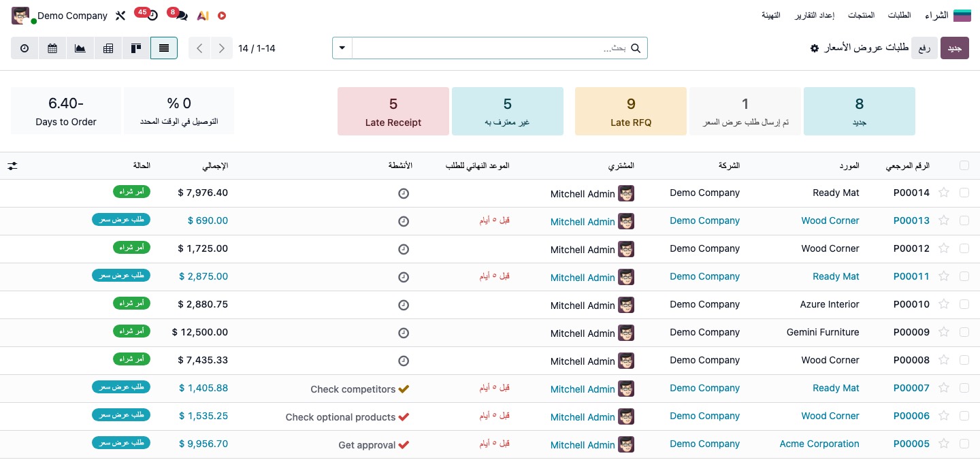
Task: Expand the search filter options dropdown arrow
Action: coord(342,48)
